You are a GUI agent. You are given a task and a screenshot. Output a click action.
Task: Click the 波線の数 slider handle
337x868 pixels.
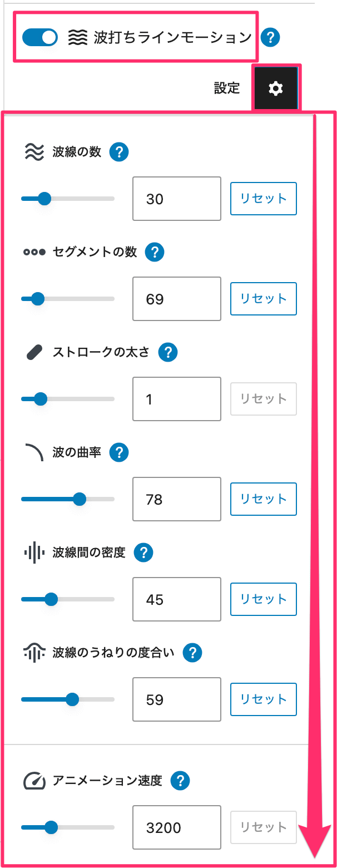(x=44, y=199)
